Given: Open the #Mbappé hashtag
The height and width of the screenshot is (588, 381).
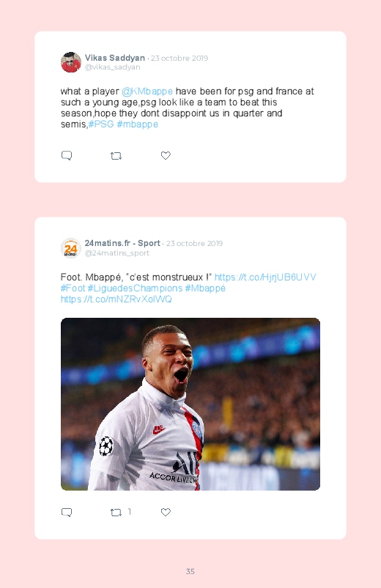Looking at the screenshot, I should (205, 288).
